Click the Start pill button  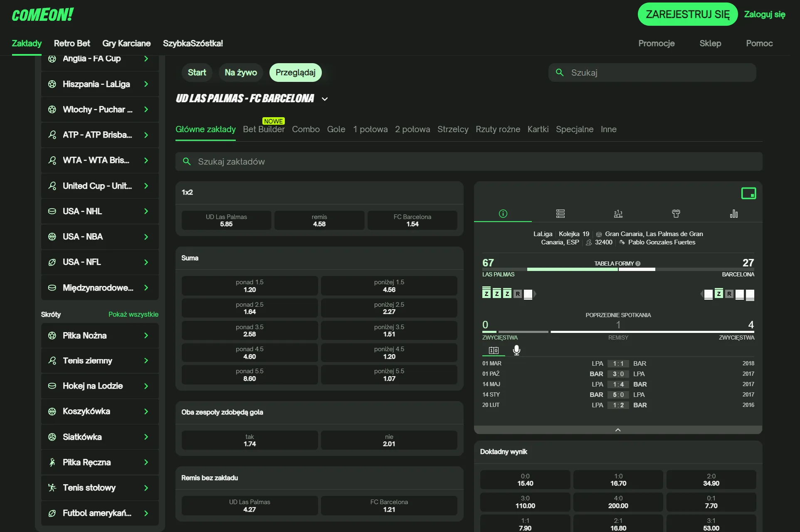pos(197,72)
